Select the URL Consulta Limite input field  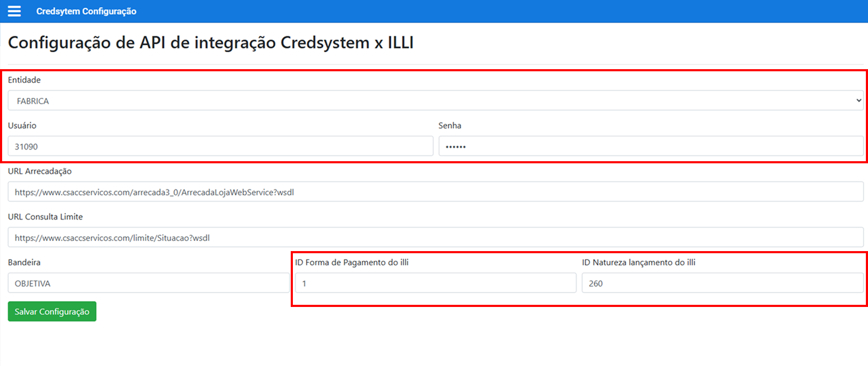click(x=436, y=238)
